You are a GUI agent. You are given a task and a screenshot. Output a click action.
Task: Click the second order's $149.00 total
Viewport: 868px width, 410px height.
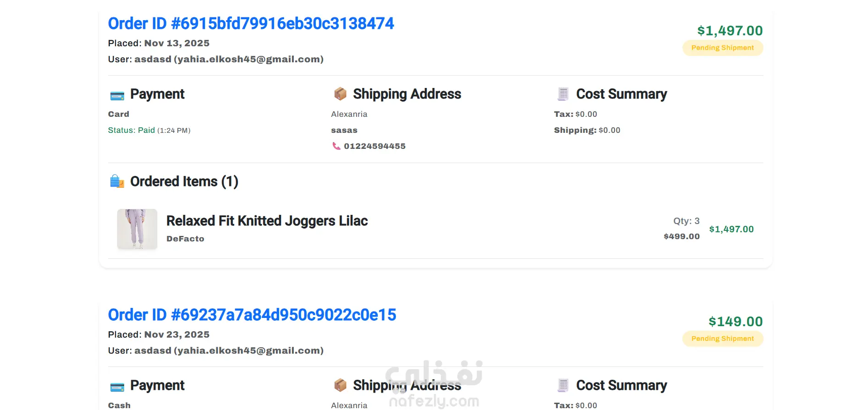point(735,321)
